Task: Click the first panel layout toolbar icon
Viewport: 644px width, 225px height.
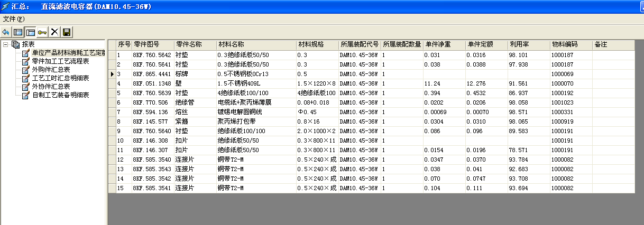Action: pos(18,32)
